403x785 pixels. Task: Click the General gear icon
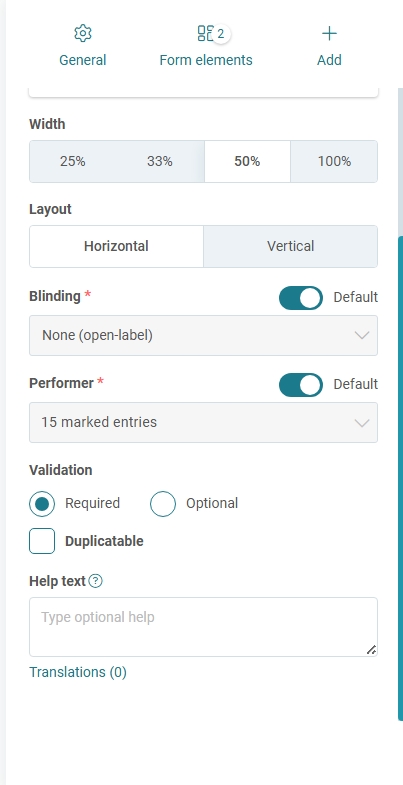pyautogui.click(x=83, y=34)
